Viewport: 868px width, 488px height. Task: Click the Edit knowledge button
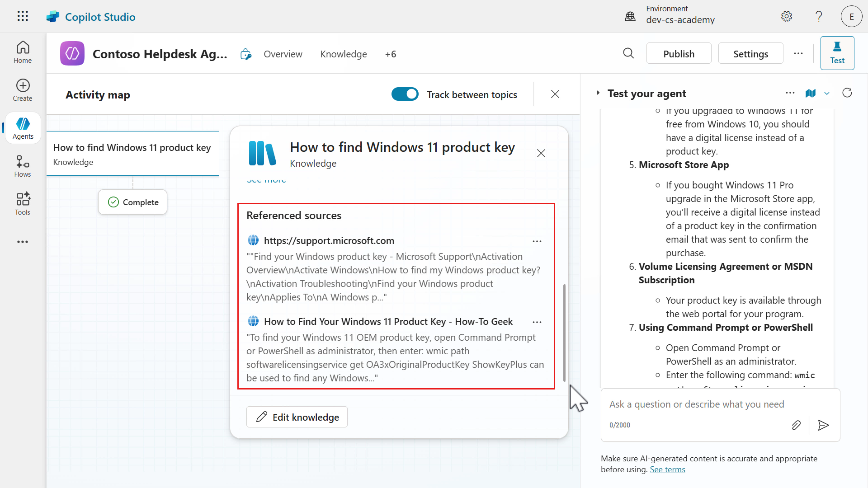297,417
